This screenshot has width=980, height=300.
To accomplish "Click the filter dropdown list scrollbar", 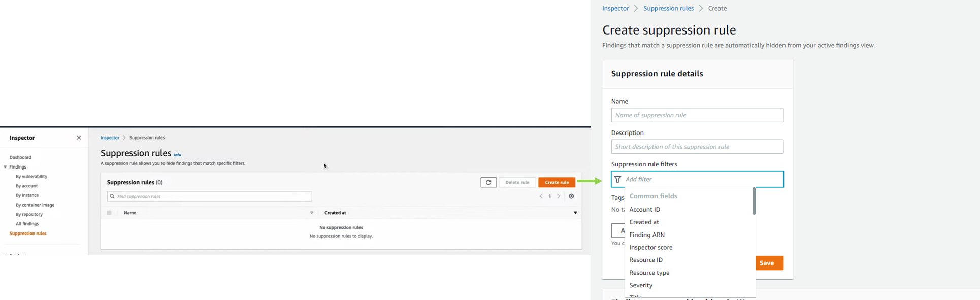I will coord(754,201).
